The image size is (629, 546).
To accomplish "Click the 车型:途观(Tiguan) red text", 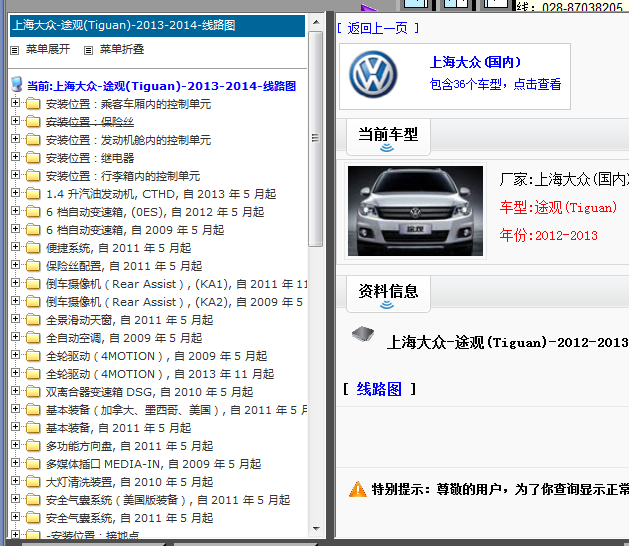I will [558, 207].
